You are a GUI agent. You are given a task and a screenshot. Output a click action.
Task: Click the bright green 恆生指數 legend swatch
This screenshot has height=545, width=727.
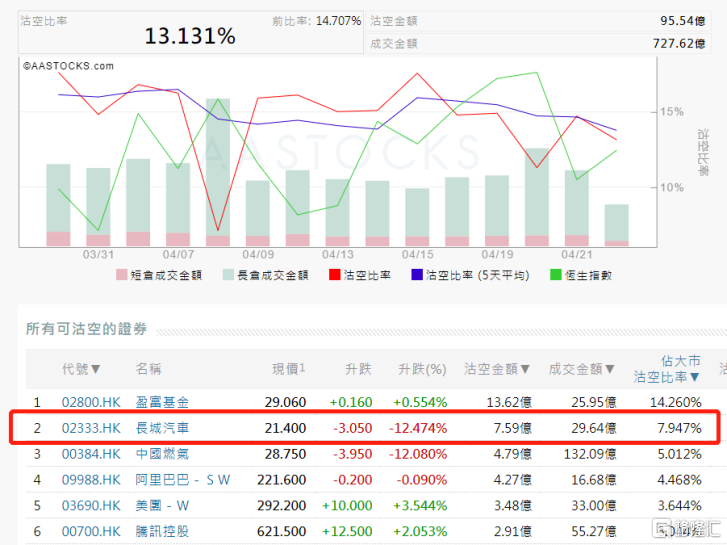click(555, 275)
